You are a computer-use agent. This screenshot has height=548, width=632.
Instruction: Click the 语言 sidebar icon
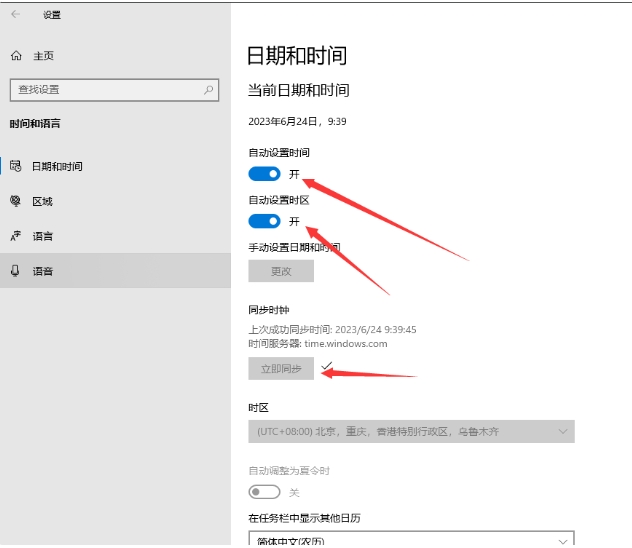(16, 236)
